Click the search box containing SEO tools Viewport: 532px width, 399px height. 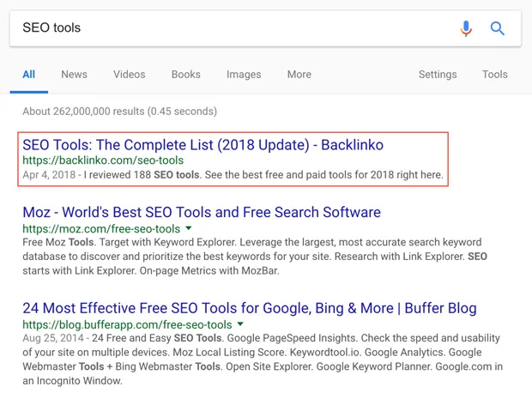(232, 28)
